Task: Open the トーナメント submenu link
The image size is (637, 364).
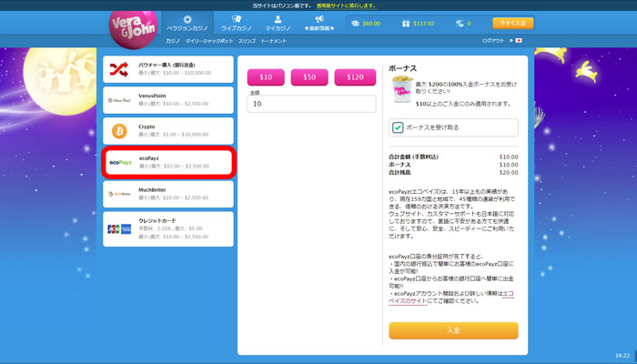Action: 273,41
